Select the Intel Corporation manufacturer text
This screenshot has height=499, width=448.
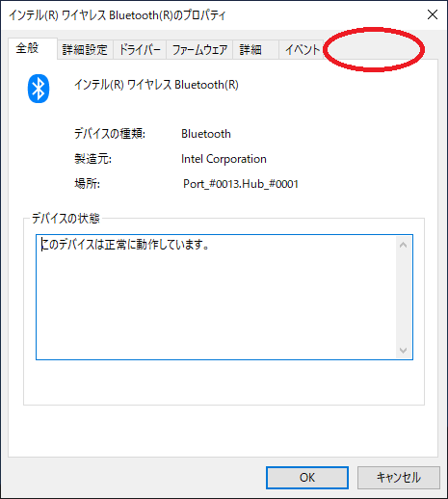(224, 159)
